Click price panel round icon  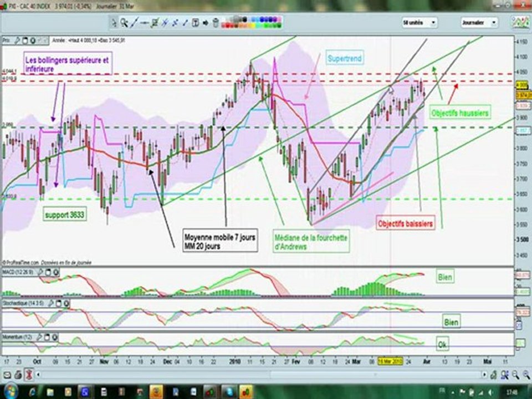point(33,40)
